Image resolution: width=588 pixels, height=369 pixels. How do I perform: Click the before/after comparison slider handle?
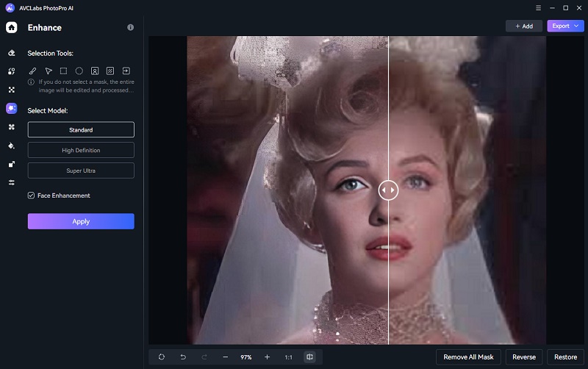[x=388, y=190]
